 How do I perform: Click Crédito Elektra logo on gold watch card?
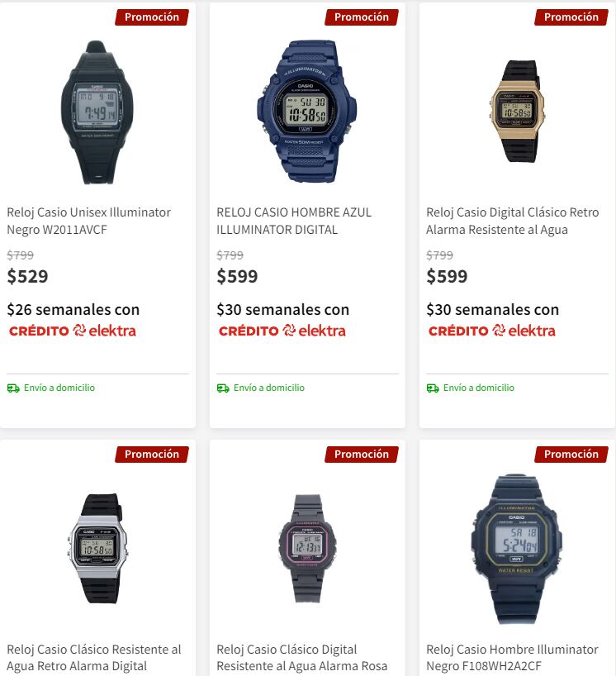(492, 331)
